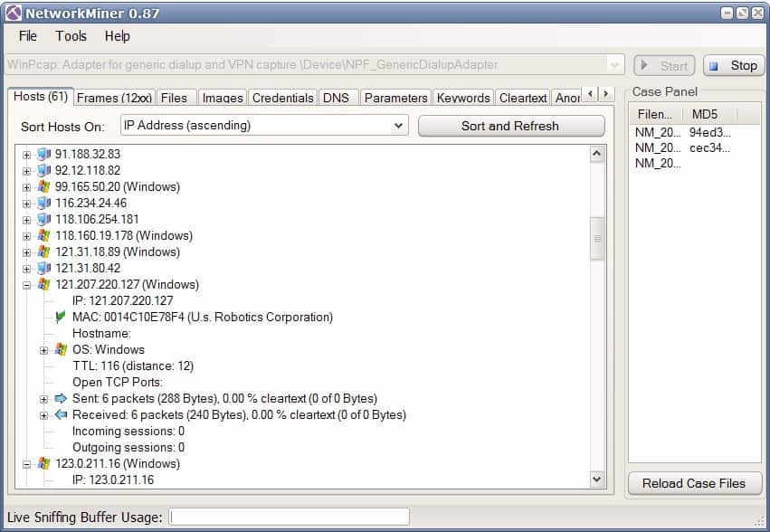The image size is (770, 532).
Task: Collapse the 121.207.220.127 (Windows) node
Action: pos(26,285)
